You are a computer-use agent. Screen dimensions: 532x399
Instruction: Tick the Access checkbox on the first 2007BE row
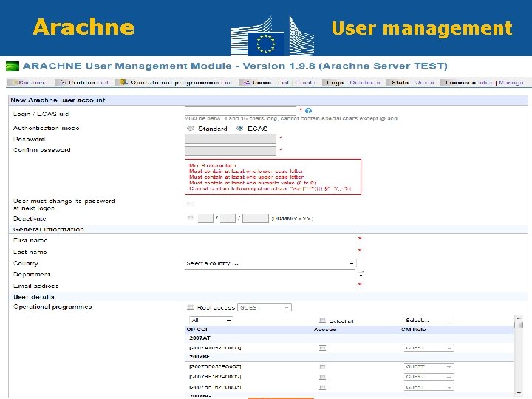point(322,366)
